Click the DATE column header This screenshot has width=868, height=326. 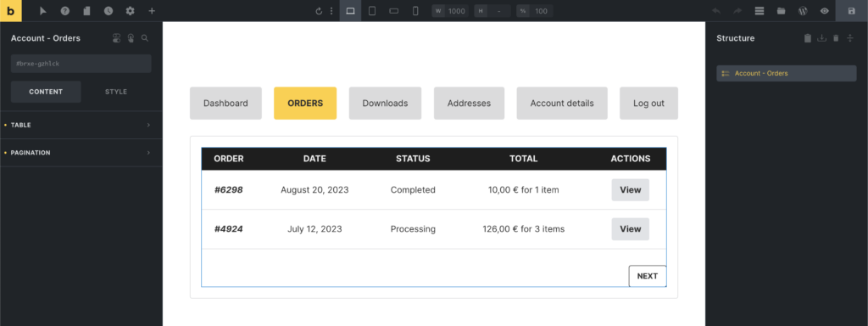314,159
